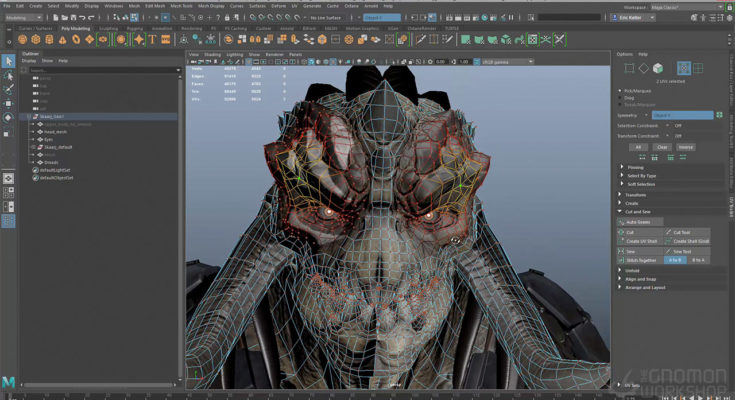Select the head_mesh item in Outliner

tap(55, 132)
